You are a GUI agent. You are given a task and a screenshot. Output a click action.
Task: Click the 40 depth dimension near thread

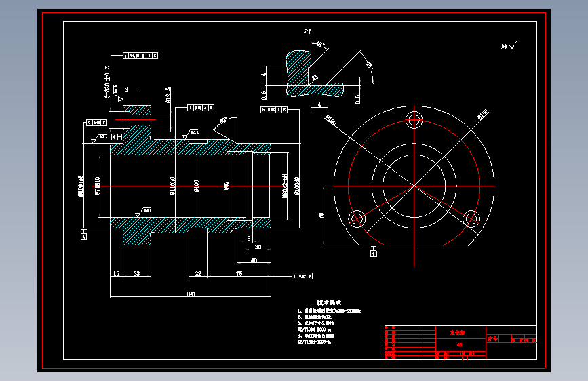pos(254,260)
